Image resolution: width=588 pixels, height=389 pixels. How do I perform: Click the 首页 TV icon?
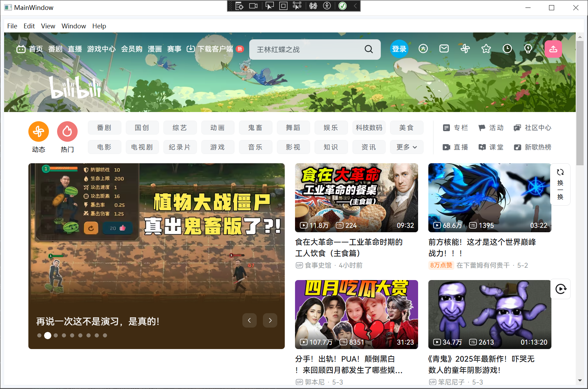point(21,49)
